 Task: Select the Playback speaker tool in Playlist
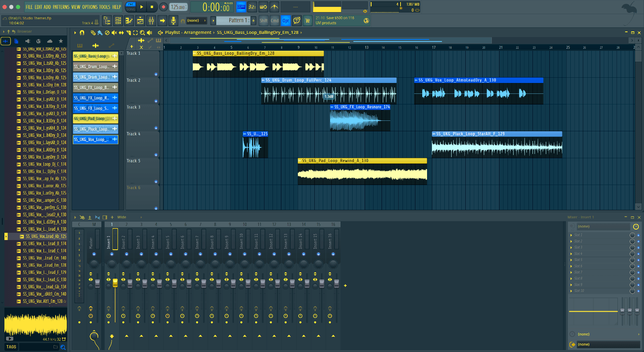[x=149, y=33]
